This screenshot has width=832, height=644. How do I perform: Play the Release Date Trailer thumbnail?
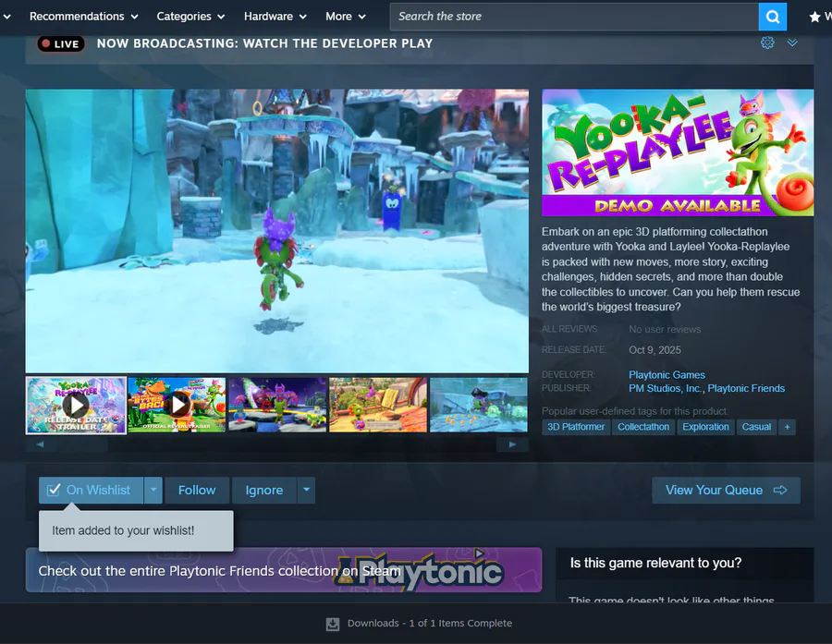[x=76, y=406]
